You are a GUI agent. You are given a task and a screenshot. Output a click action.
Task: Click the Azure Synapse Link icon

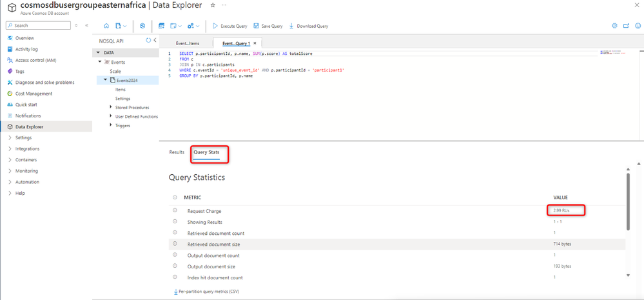(x=142, y=26)
